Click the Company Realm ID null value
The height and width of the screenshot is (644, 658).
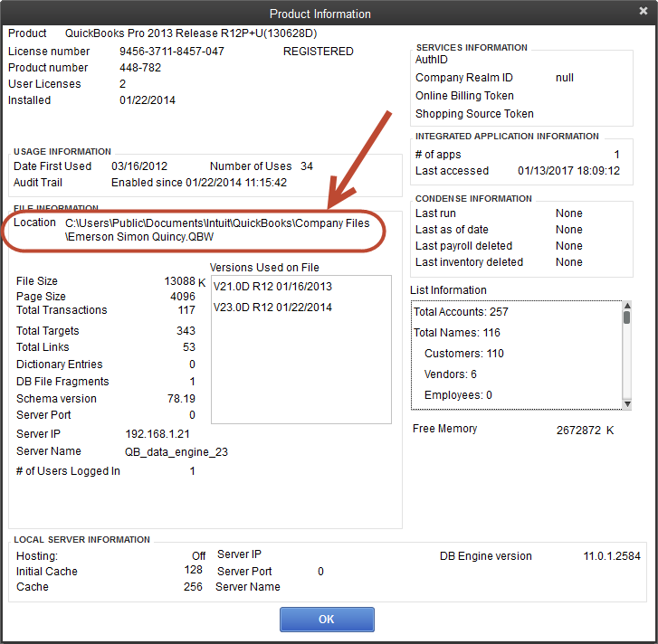click(x=565, y=78)
